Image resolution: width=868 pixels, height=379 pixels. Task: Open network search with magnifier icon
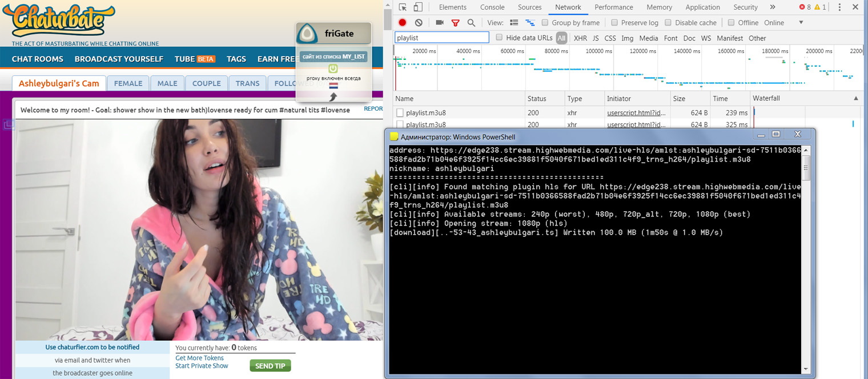coord(471,23)
